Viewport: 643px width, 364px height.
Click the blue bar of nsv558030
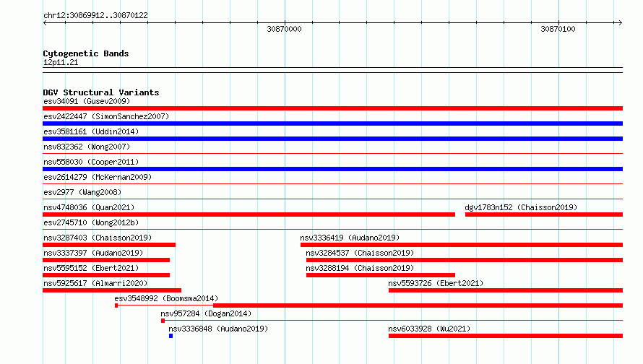[x=332, y=169]
